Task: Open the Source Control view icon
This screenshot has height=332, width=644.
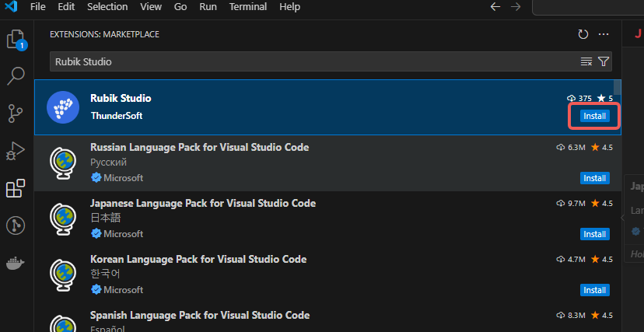Action: [x=16, y=114]
